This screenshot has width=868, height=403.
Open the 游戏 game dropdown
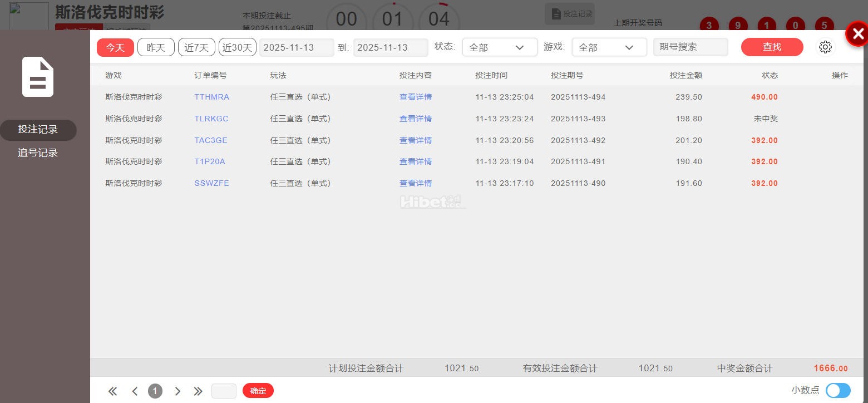point(609,47)
